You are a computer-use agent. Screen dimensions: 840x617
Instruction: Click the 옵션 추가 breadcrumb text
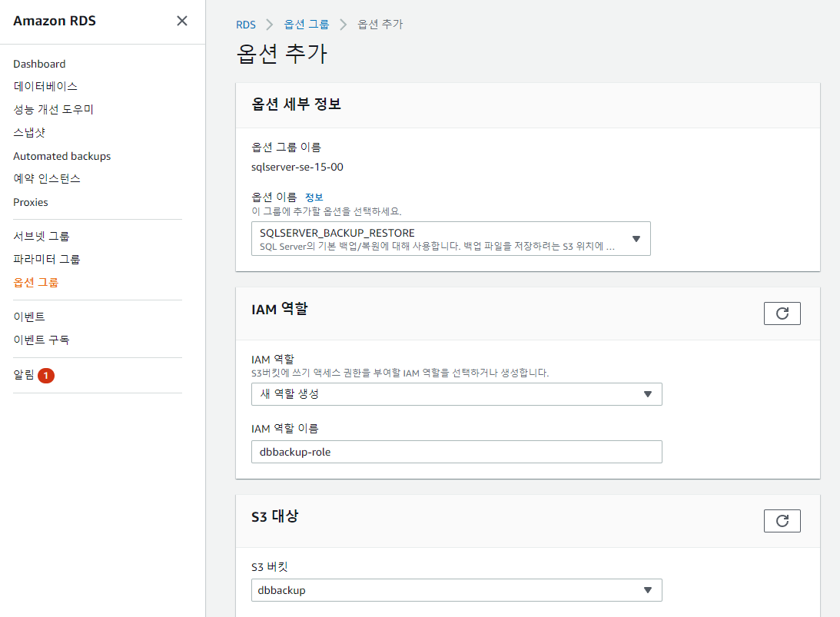click(x=380, y=24)
